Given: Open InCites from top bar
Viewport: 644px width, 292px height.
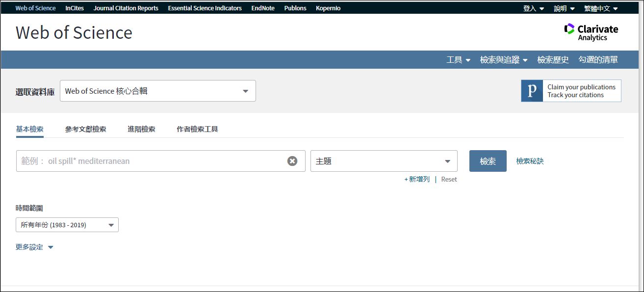Looking at the screenshot, I should click(75, 8).
